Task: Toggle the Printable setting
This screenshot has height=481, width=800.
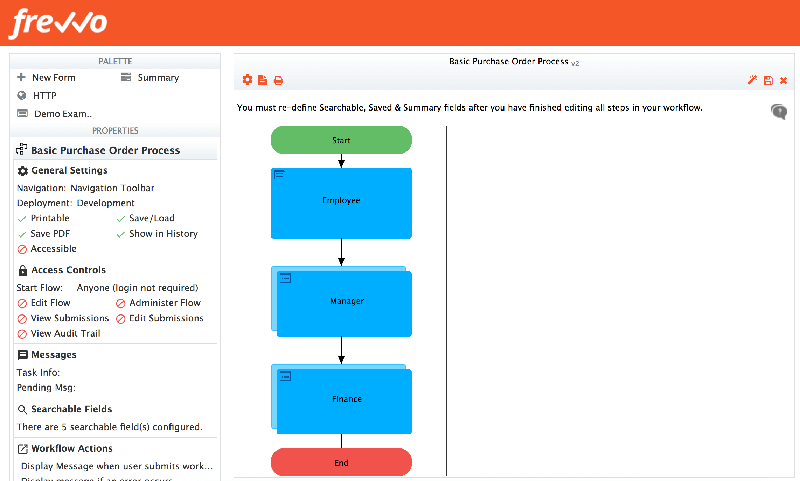Action: 49,218
